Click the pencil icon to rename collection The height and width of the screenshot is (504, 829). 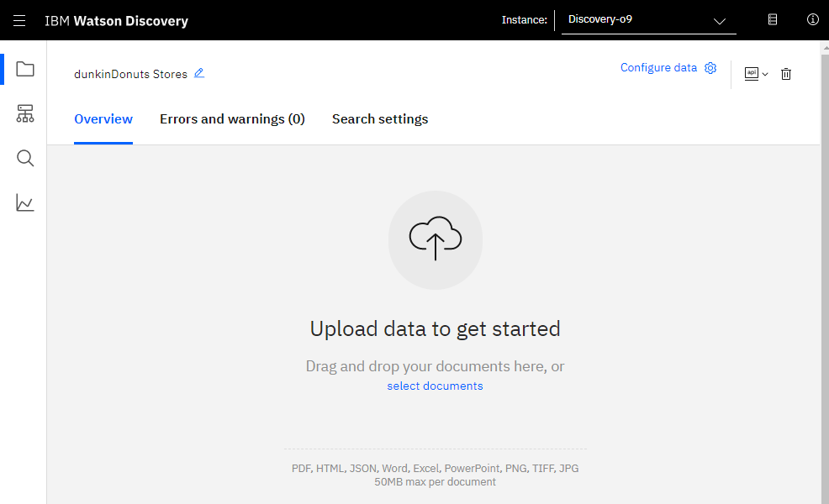198,73
